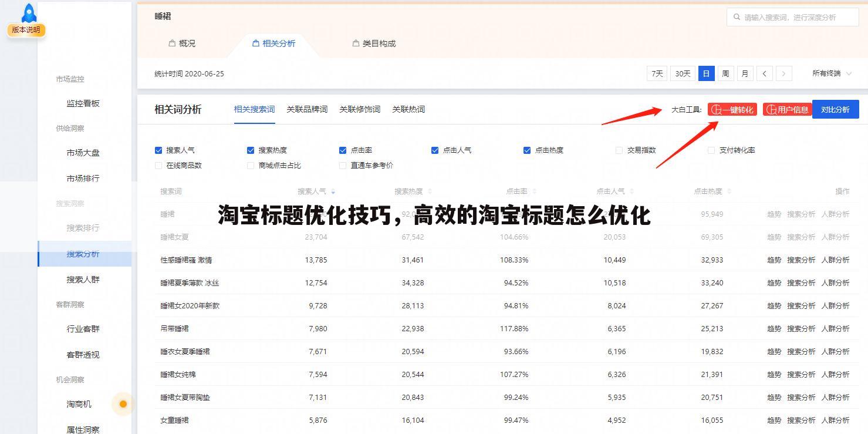Click the keyword 睡裙女纯棉
The width and height of the screenshot is (868, 434).
(x=178, y=375)
